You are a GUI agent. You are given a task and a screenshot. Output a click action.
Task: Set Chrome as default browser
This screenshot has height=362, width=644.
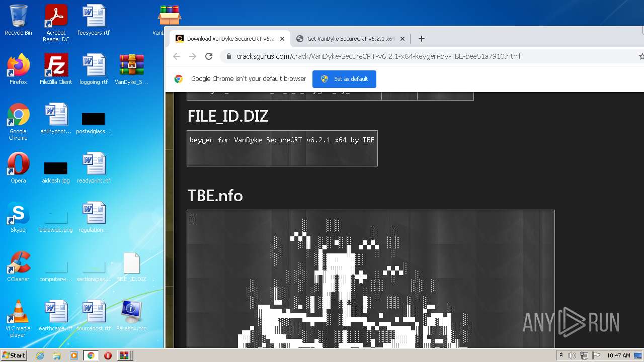tap(344, 79)
